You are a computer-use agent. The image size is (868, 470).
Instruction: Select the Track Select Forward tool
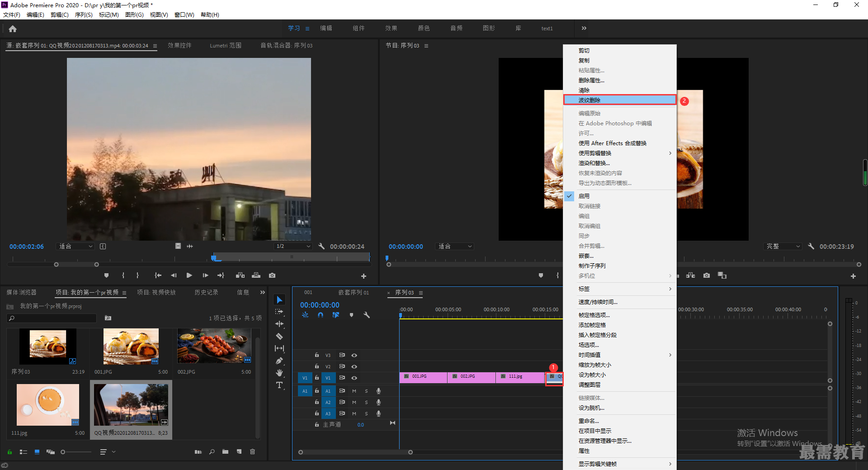(279, 312)
